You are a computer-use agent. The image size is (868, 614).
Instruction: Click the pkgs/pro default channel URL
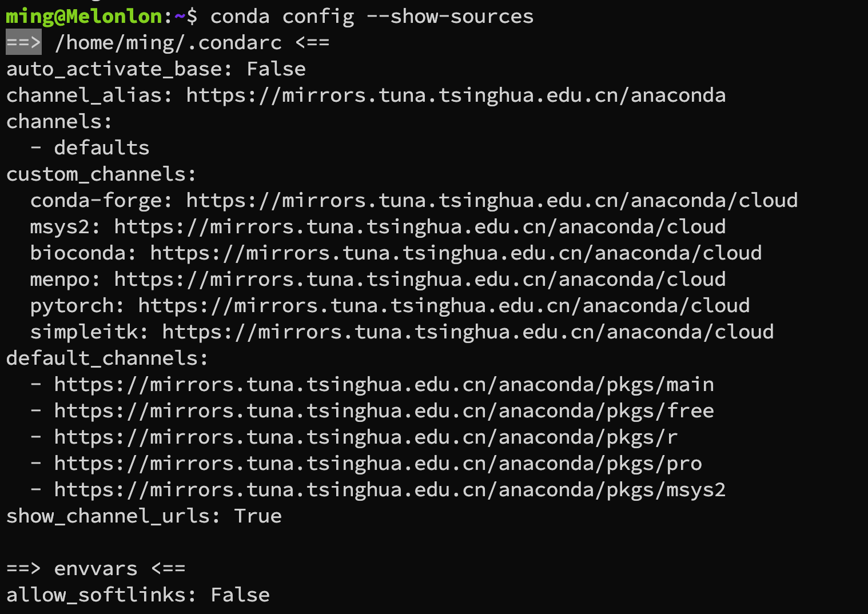point(378,463)
